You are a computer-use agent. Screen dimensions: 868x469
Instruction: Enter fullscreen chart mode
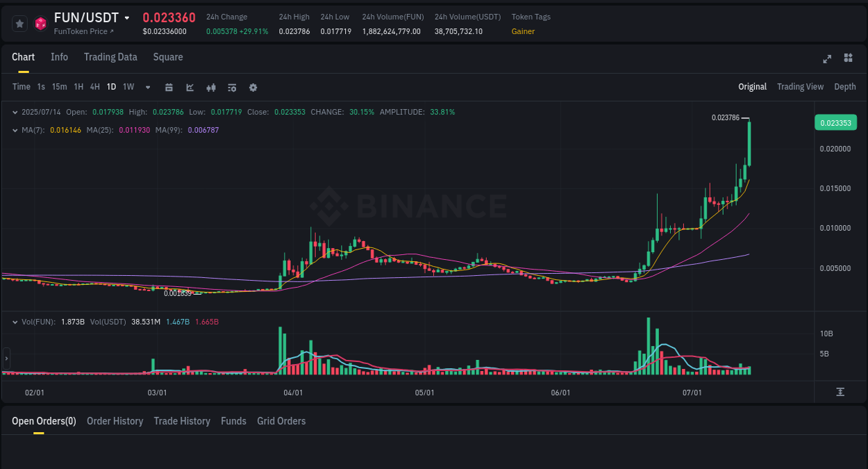click(x=827, y=59)
